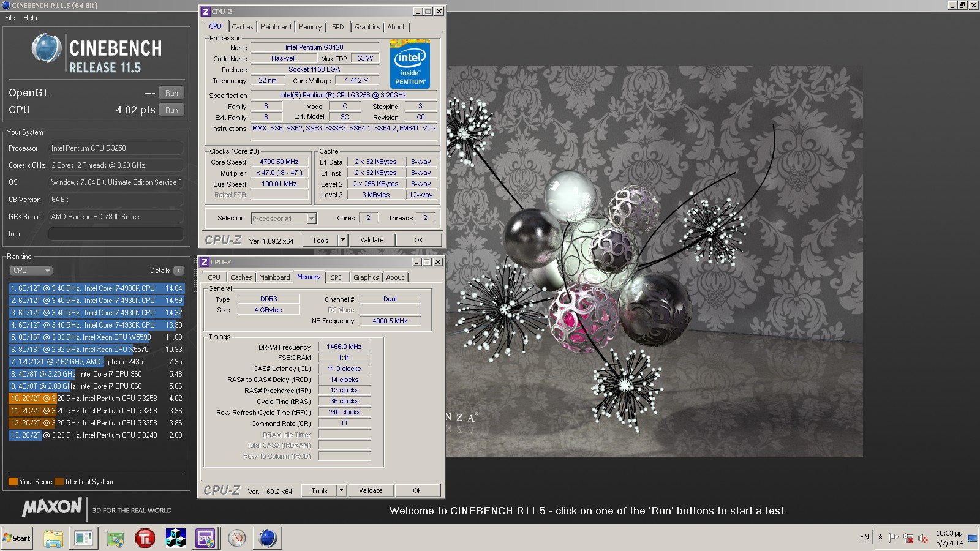Image resolution: width=980 pixels, height=551 pixels.
Task: Open the red TL application in the taskbar
Action: click(145, 538)
